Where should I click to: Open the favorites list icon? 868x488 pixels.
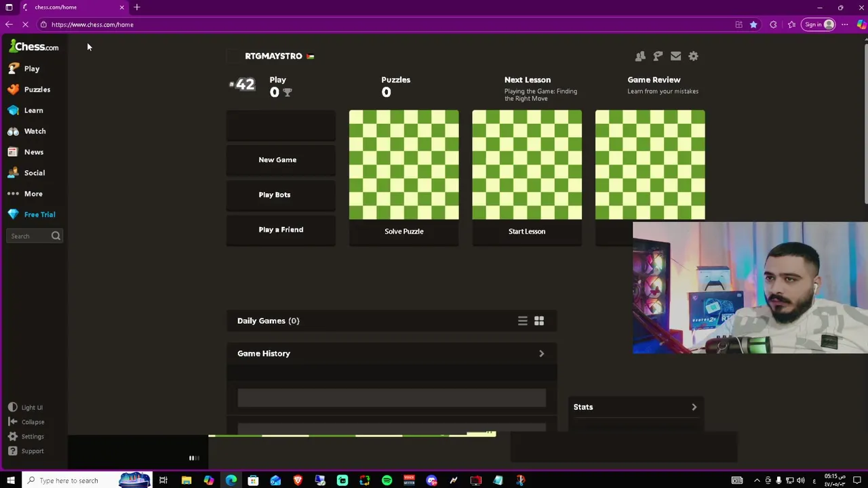click(791, 24)
